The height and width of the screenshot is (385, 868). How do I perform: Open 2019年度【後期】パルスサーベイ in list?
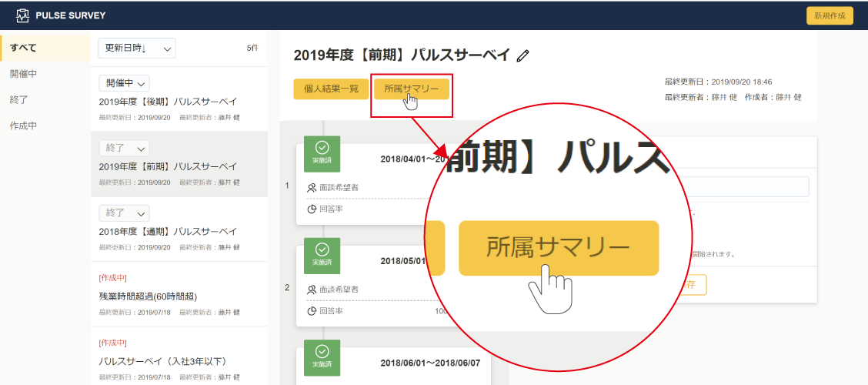168,102
